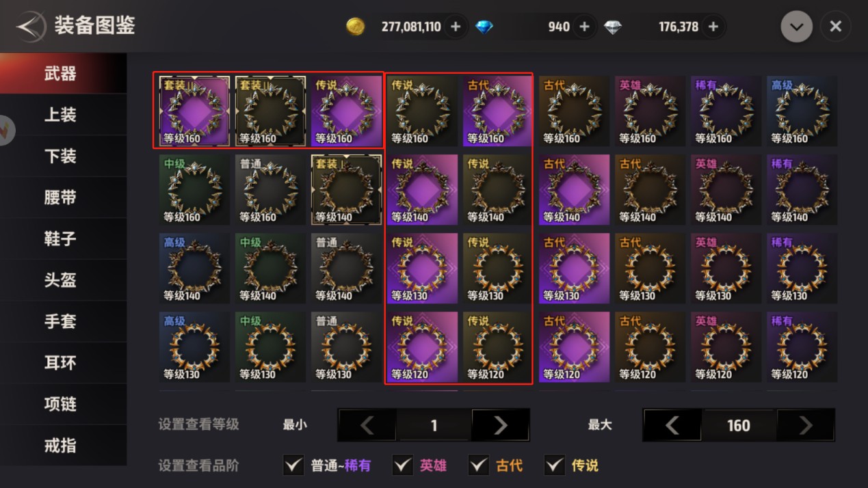Uncheck the 普通~稀有 grade filter
The image size is (868, 488).
coord(293,465)
